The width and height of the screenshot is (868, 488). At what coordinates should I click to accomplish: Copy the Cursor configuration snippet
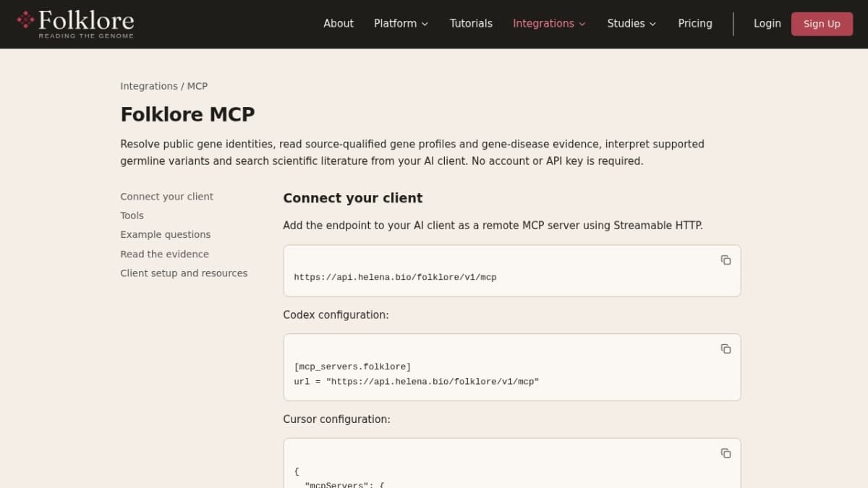click(726, 453)
